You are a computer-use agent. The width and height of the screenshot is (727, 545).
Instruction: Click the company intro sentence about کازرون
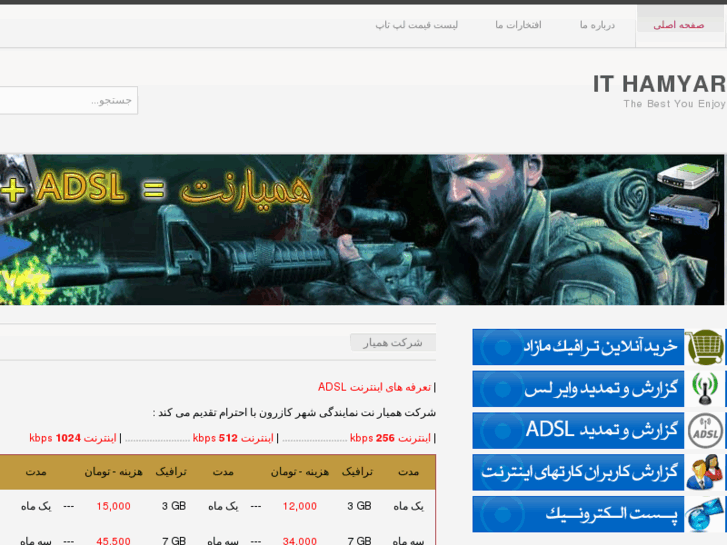click(x=294, y=412)
